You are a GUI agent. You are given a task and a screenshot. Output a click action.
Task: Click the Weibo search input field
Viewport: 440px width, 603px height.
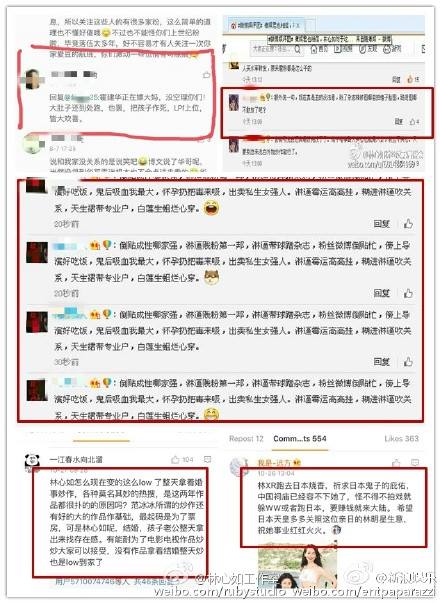point(273,49)
